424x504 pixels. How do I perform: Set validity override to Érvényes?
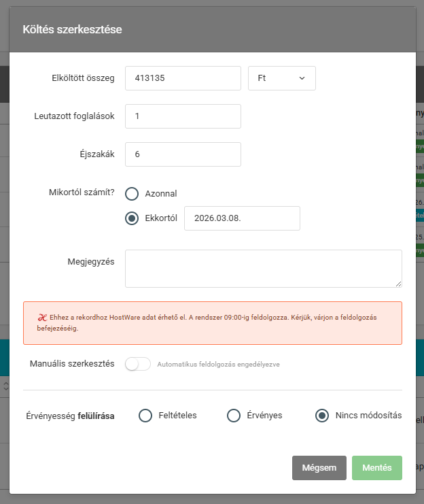click(234, 416)
